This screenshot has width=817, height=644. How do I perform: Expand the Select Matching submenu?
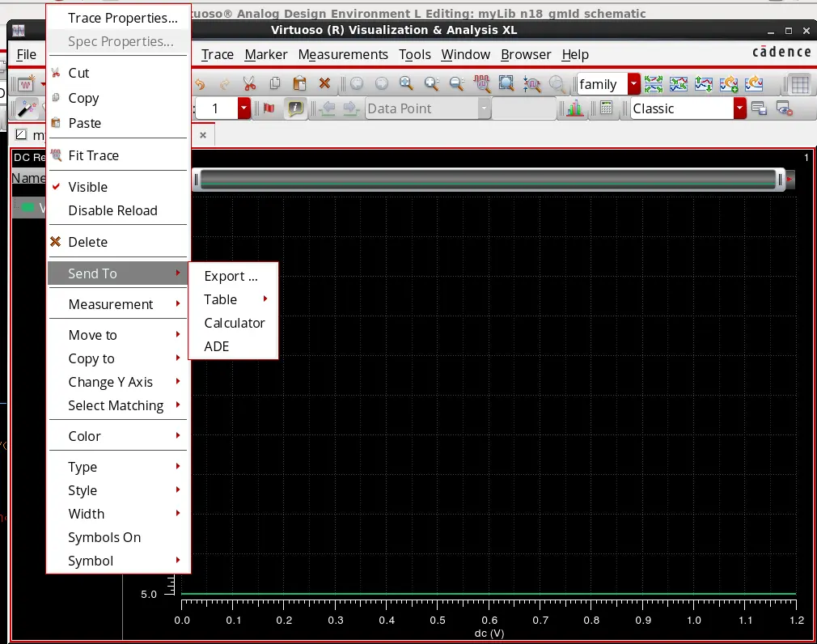pos(118,405)
